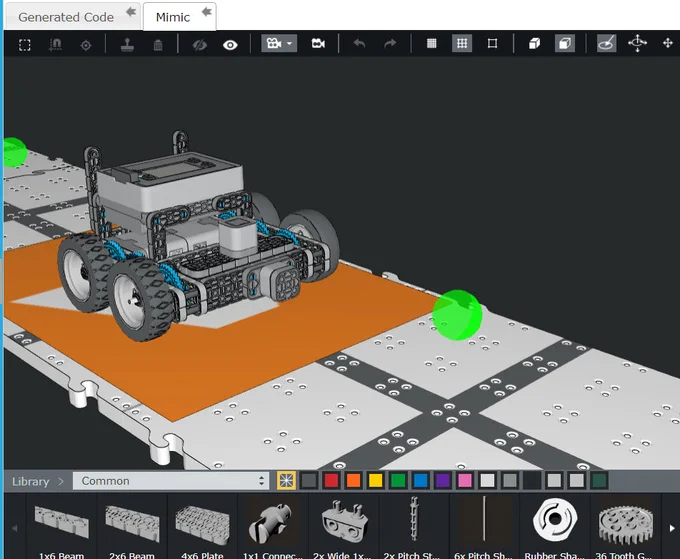Pick the black color swatch

(532, 481)
